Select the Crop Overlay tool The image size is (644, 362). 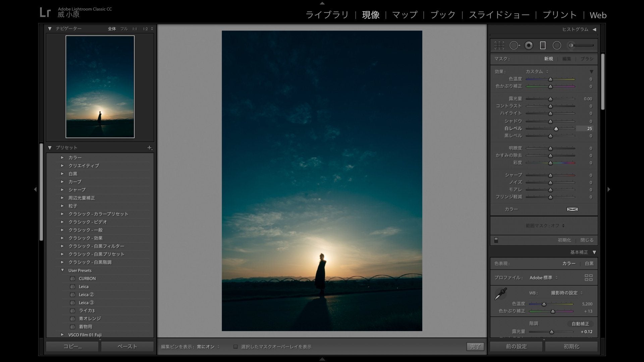499,45
